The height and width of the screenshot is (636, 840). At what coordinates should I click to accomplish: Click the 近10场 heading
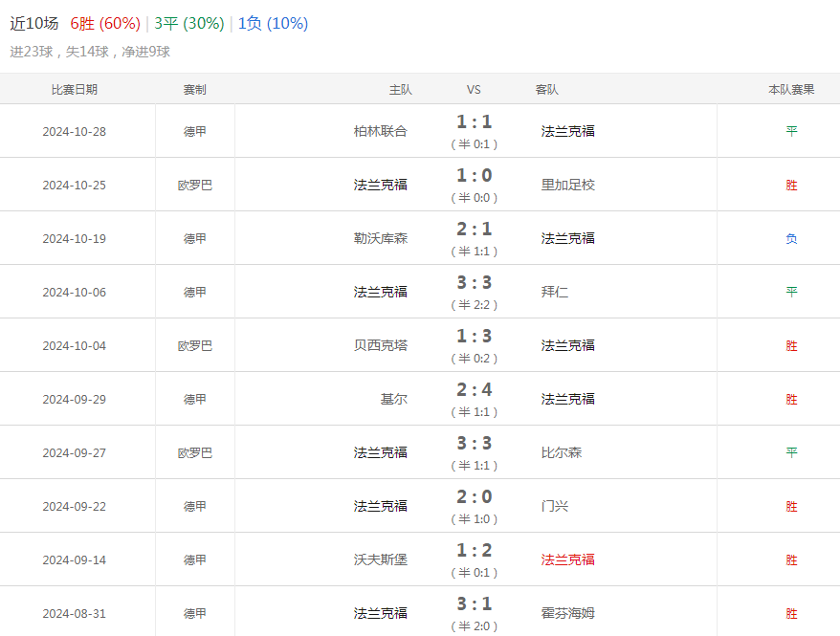33,23
